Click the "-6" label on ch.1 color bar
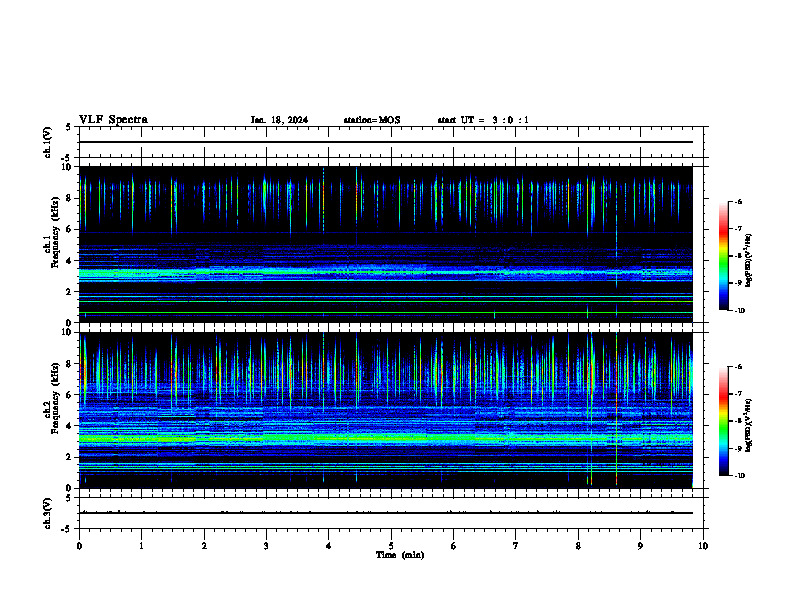 [x=738, y=201]
